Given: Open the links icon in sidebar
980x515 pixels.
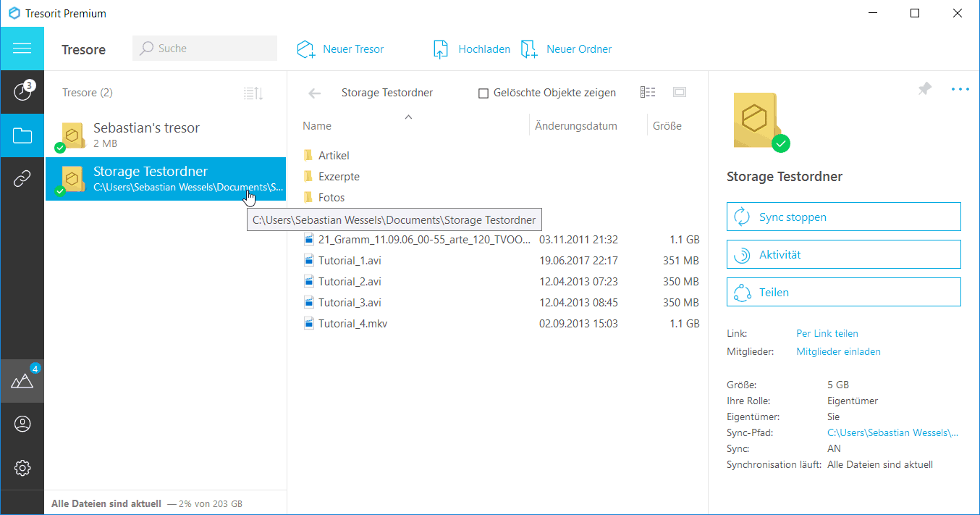Looking at the screenshot, I should (22, 180).
